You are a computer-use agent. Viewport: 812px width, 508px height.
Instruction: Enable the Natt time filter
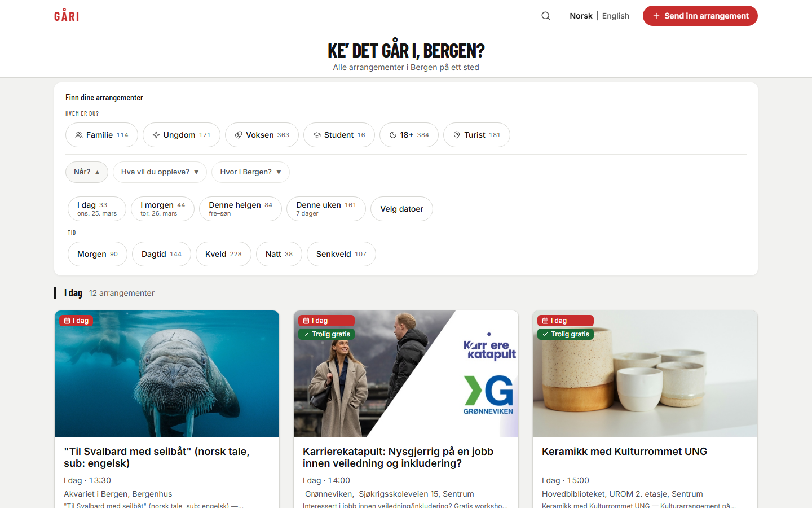(x=279, y=254)
